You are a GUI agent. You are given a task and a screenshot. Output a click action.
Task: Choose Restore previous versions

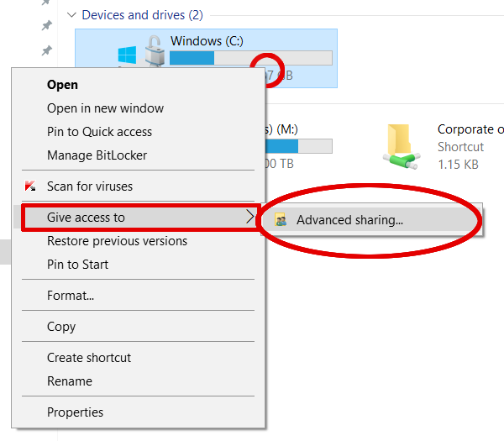(x=117, y=241)
